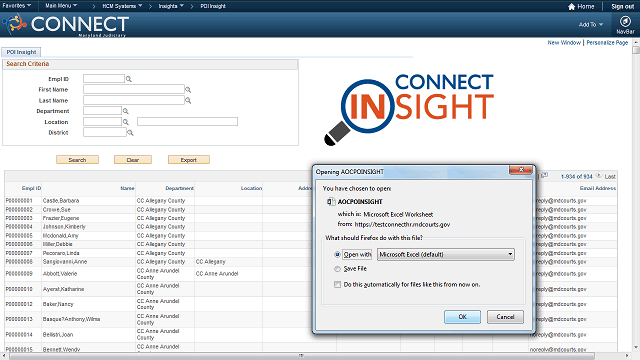Close the Opening AOCPOINSIGHT dialog
Screen dimensions: 640x360
(521, 170)
